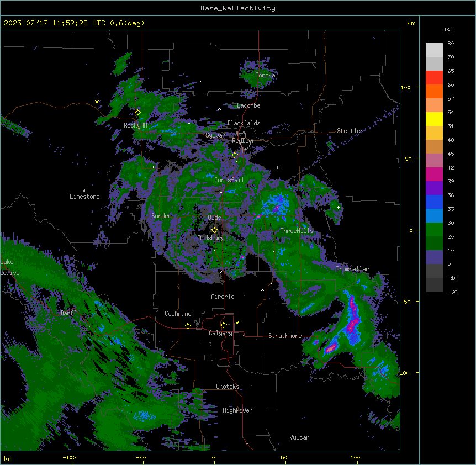Click the dBZ legend heading

point(447,29)
